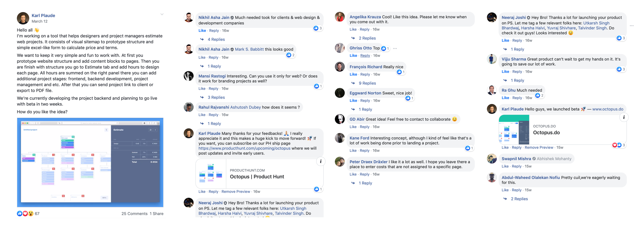Open the ellipsis menu near Neeraj Joshi's comment
Image resolution: width=644 pixels, height=229 pixels.
pos(631,26)
